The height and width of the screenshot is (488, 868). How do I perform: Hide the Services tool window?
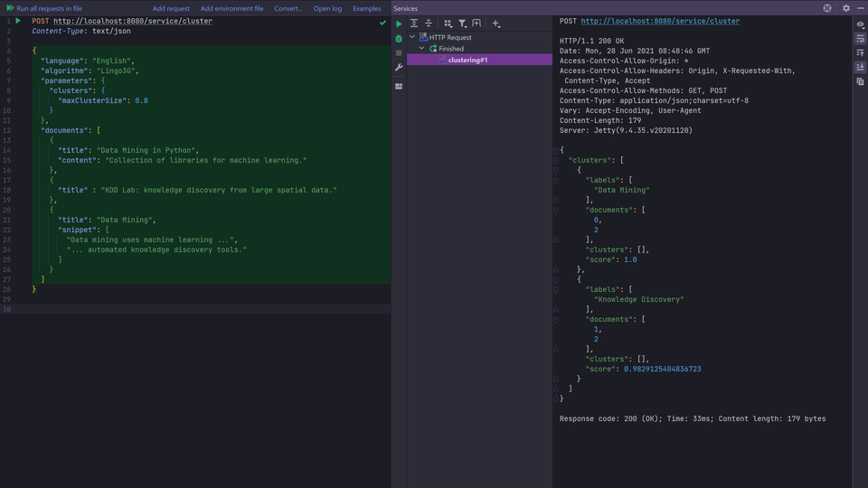(861, 8)
